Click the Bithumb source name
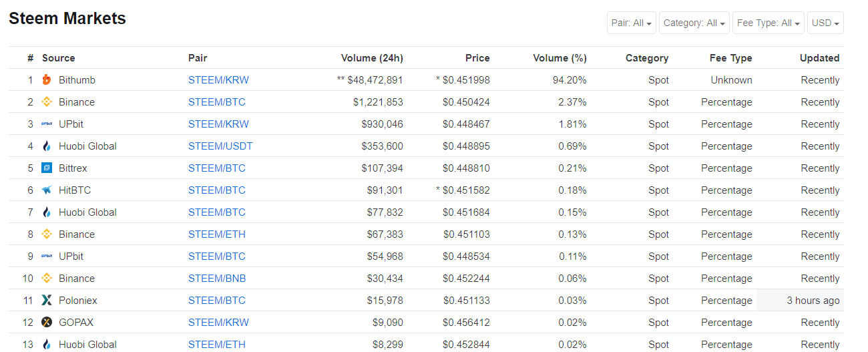 pos(77,80)
